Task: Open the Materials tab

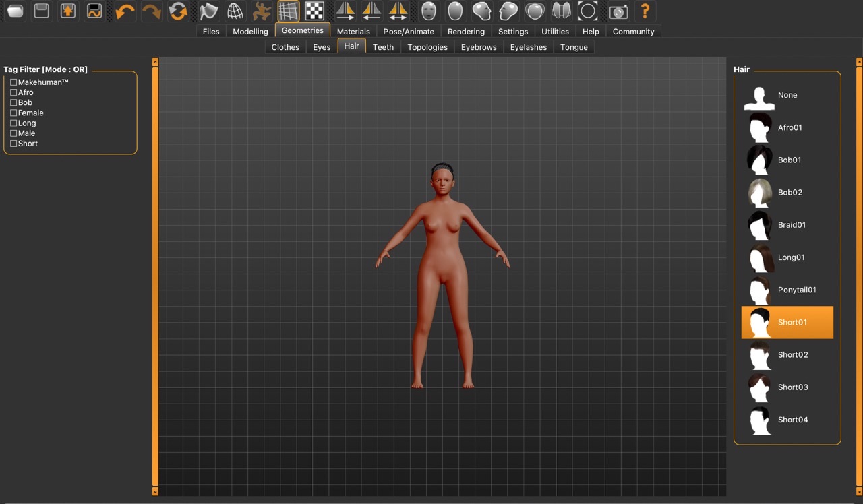Action: (x=353, y=32)
